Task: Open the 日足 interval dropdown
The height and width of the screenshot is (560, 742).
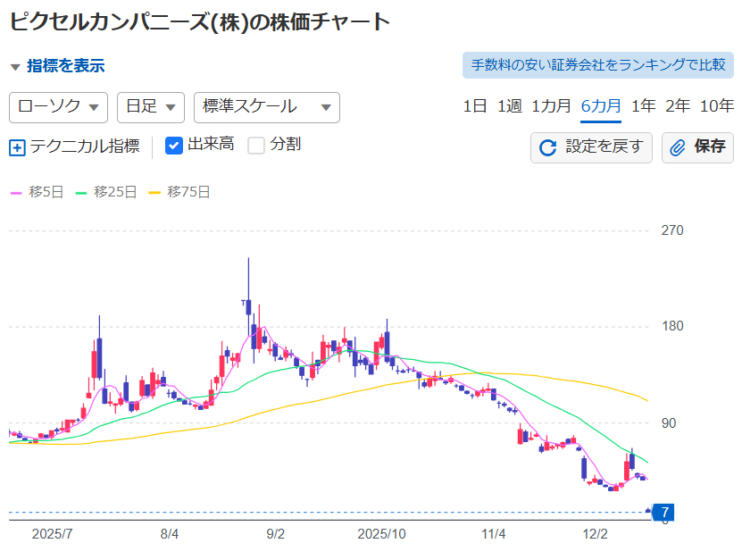Action: 150,107
